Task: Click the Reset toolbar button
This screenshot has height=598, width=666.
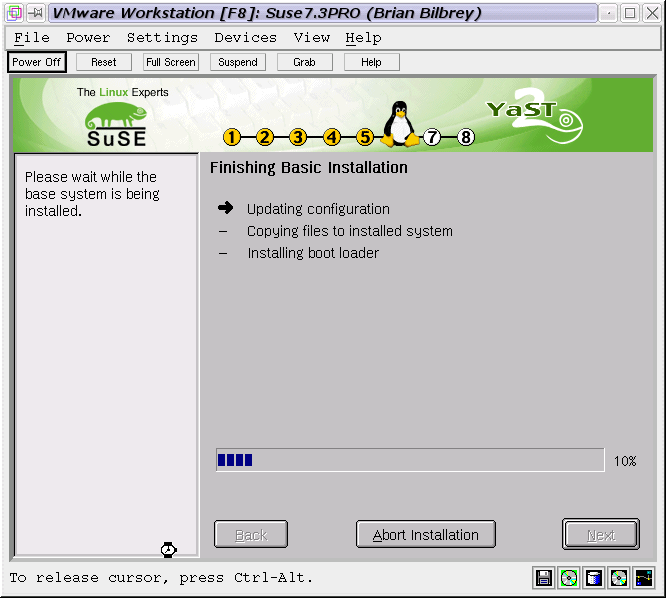Action: click(104, 62)
